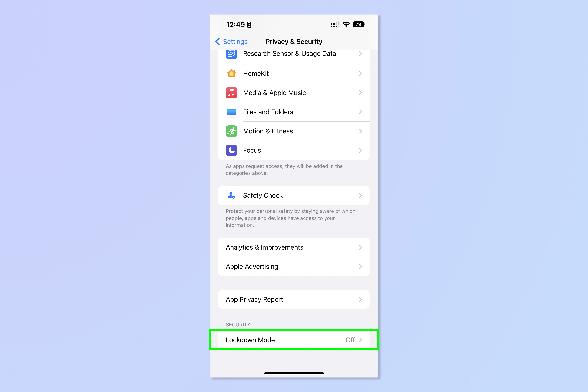Open HomeKit privacy settings
The height and width of the screenshot is (392, 588).
294,73
